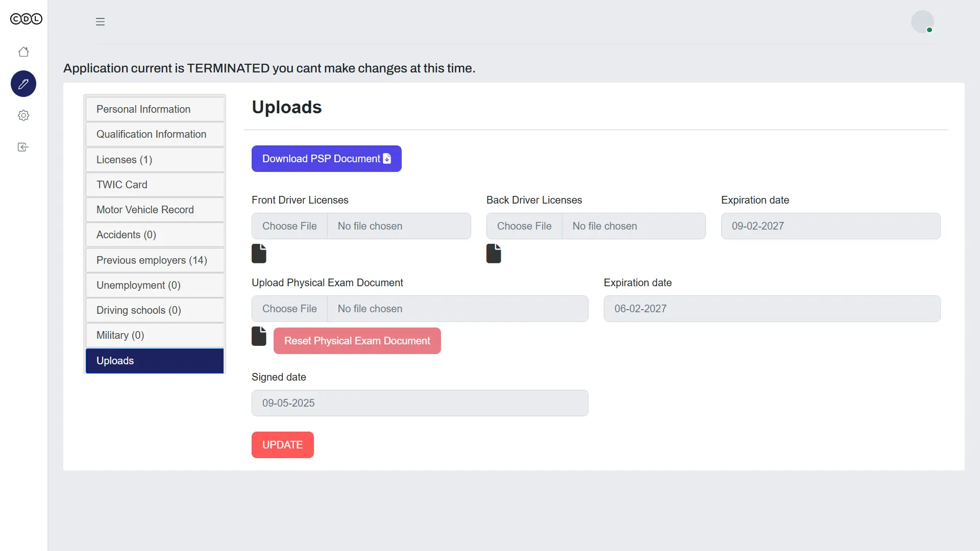Click the logout icon in sidebar
Image resolution: width=980 pixels, height=551 pixels.
(23, 147)
